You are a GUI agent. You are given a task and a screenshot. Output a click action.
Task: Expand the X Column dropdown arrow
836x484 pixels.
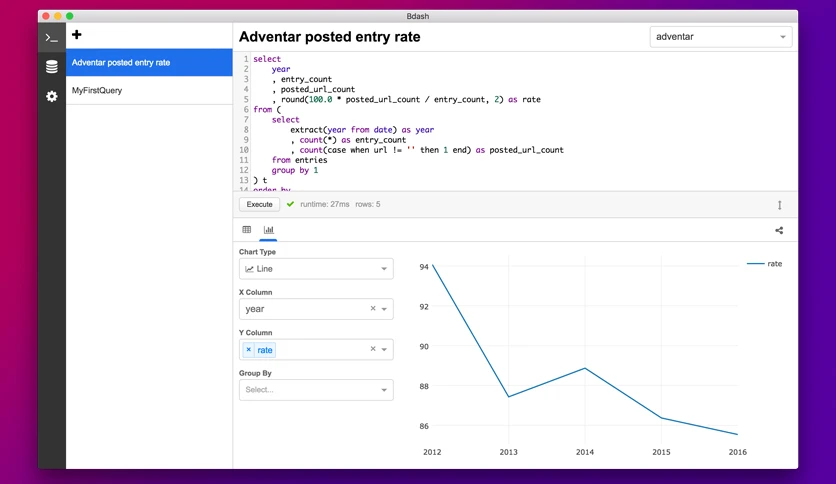click(x=384, y=309)
